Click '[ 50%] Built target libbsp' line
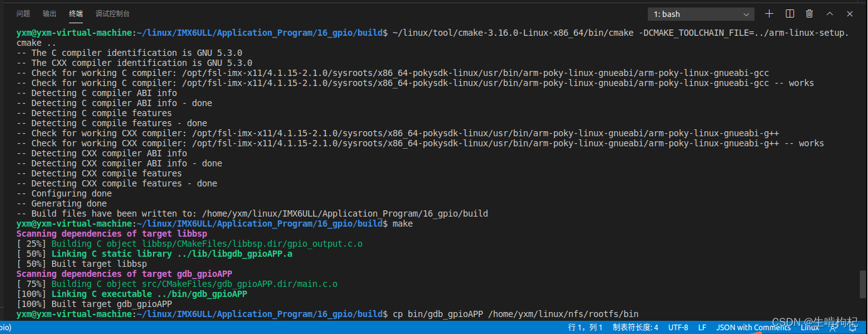The height and width of the screenshot is (334, 868). [82, 264]
